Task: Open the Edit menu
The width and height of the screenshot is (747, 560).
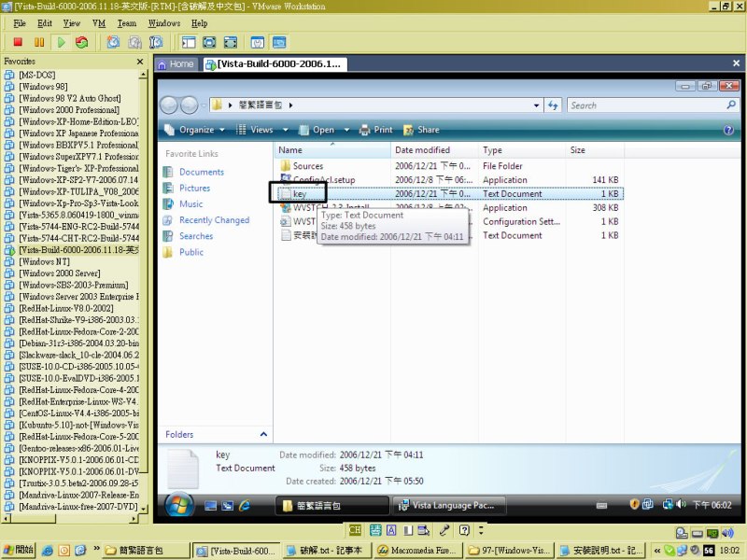Action: click(x=45, y=22)
